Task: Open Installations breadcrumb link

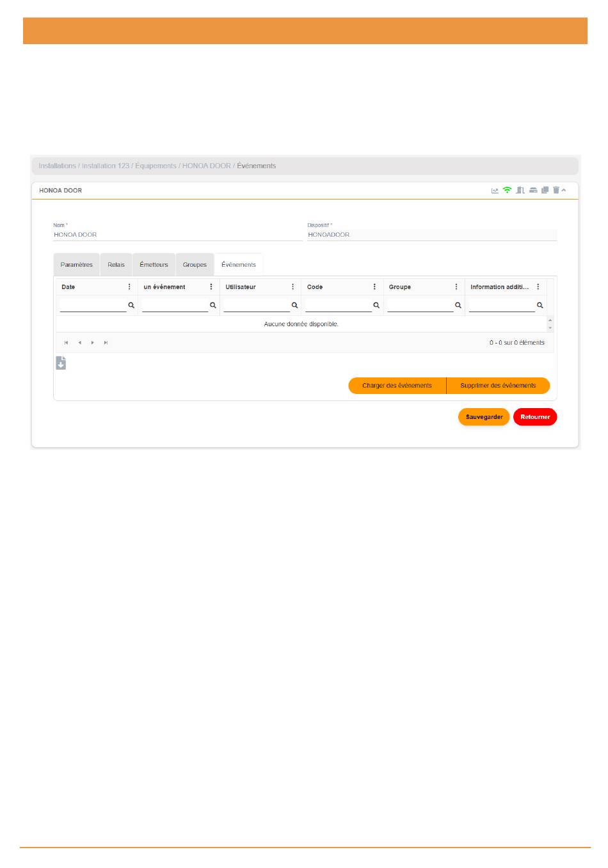Action: click(57, 166)
